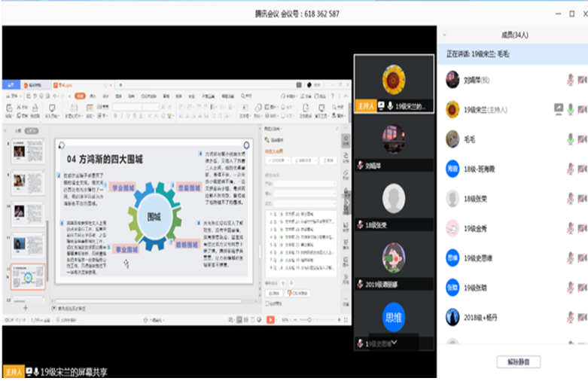Click the 正在讲话 speaking status bar
588x381 pixels.
(512, 53)
